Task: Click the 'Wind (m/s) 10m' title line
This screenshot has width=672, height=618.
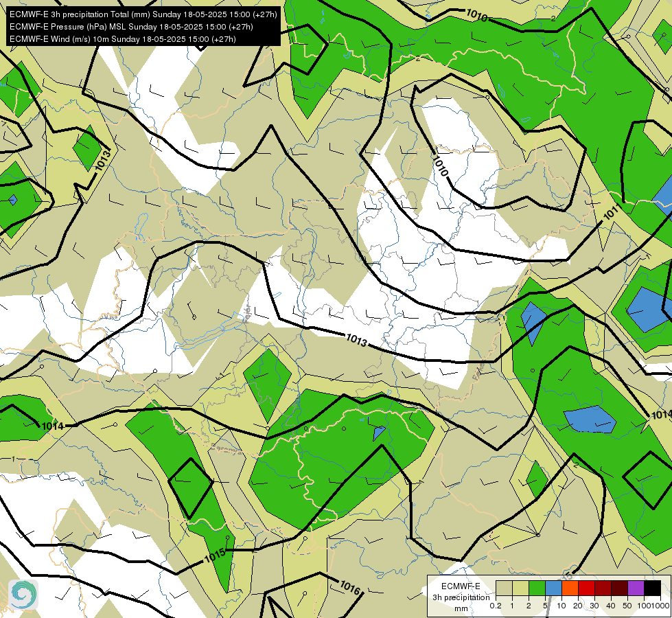Action: [x=123, y=39]
